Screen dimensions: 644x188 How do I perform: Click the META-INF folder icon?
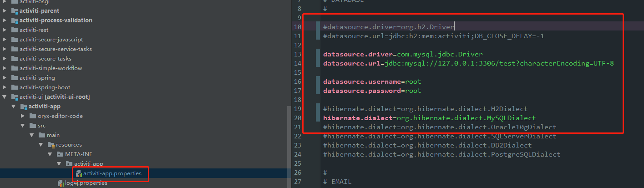(x=60, y=154)
